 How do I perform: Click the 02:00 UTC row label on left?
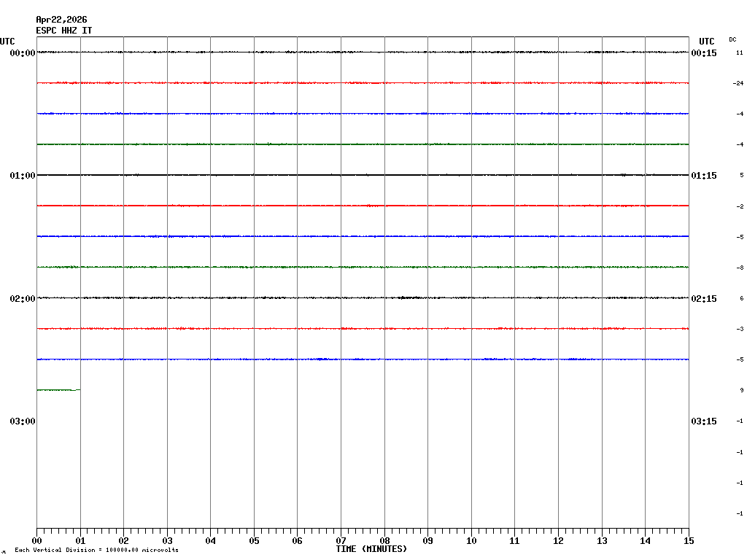click(x=23, y=299)
